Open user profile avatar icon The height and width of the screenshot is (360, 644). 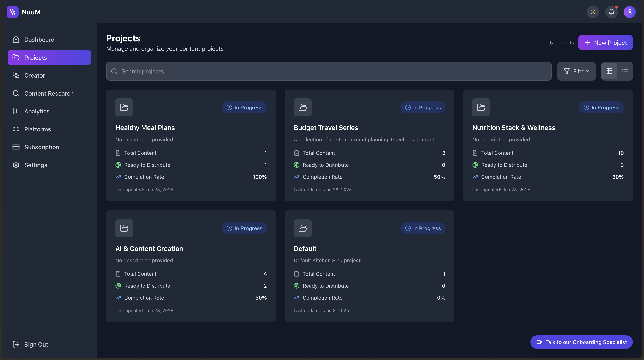tap(629, 12)
